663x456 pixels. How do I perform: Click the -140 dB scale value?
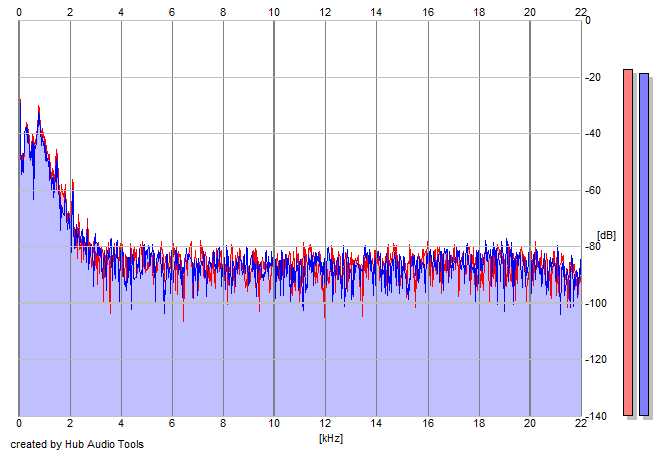point(595,416)
